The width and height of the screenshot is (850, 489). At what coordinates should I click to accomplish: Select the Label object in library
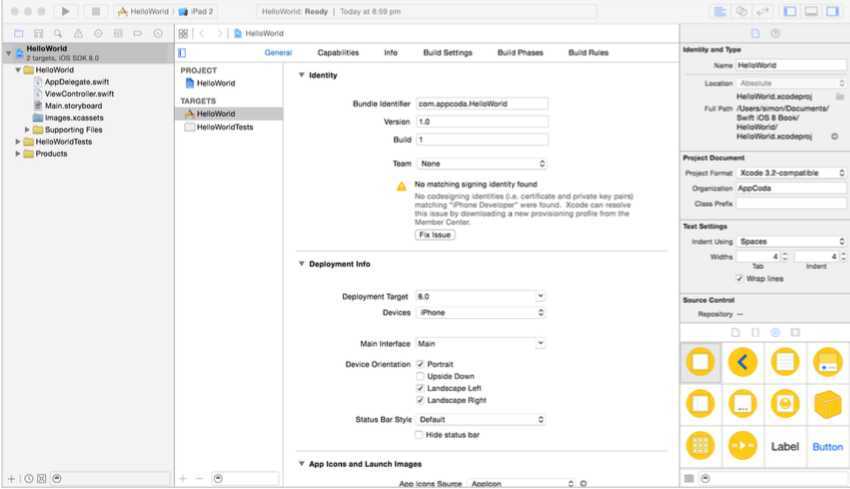pyautogui.click(x=785, y=447)
